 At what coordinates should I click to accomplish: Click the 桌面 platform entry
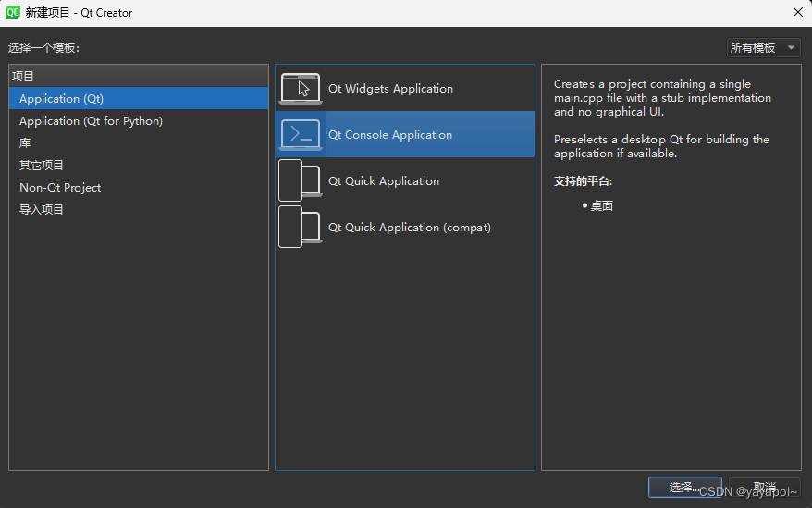[x=602, y=205]
